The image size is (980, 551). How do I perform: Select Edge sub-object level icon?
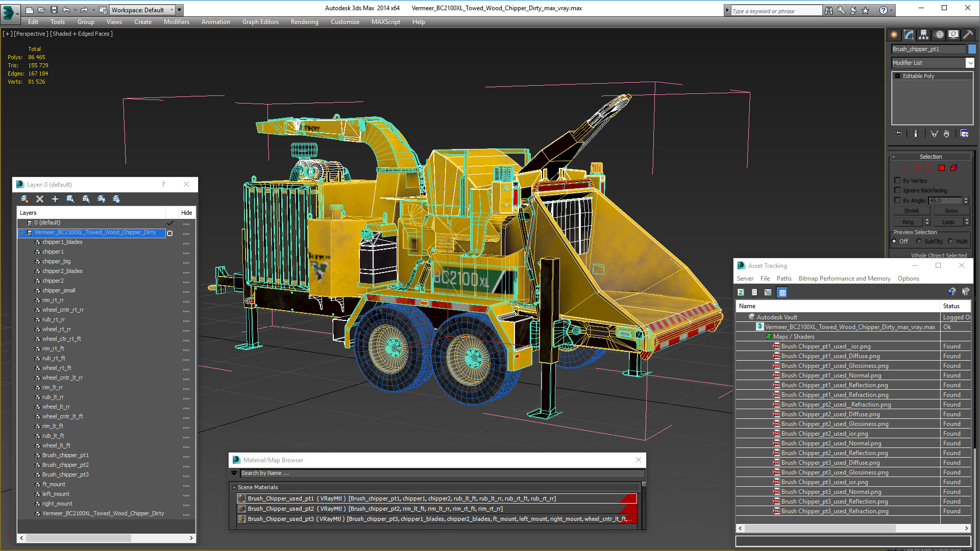917,168
